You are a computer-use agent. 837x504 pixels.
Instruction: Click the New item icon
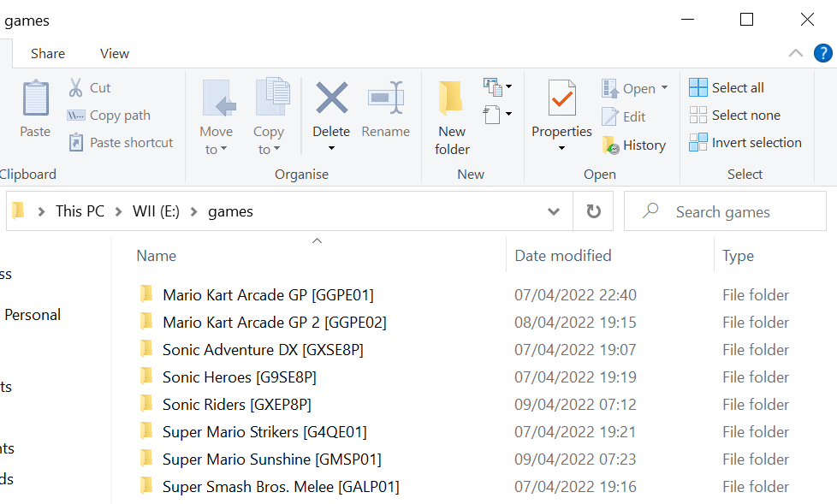[x=493, y=87]
